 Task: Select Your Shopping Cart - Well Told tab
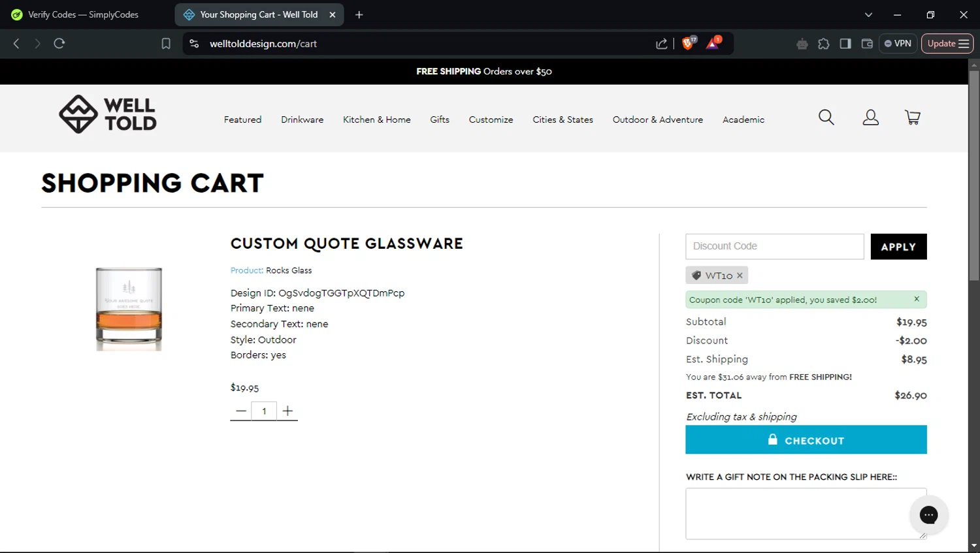click(x=259, y=14)
